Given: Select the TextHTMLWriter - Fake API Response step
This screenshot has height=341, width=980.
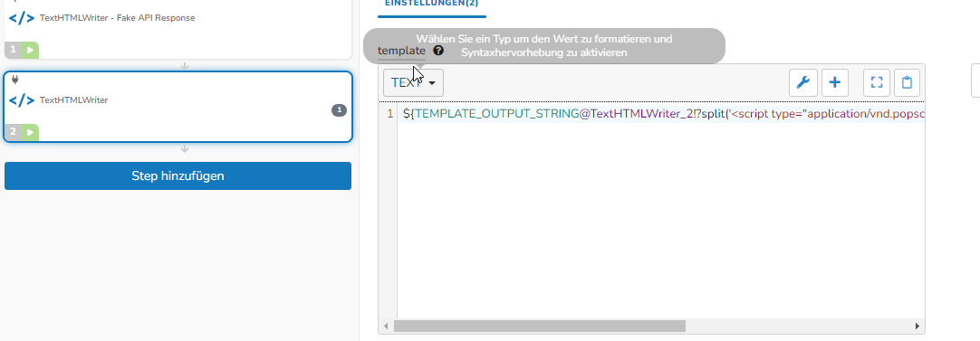Looking at the screenshot, I should point(178,29).
